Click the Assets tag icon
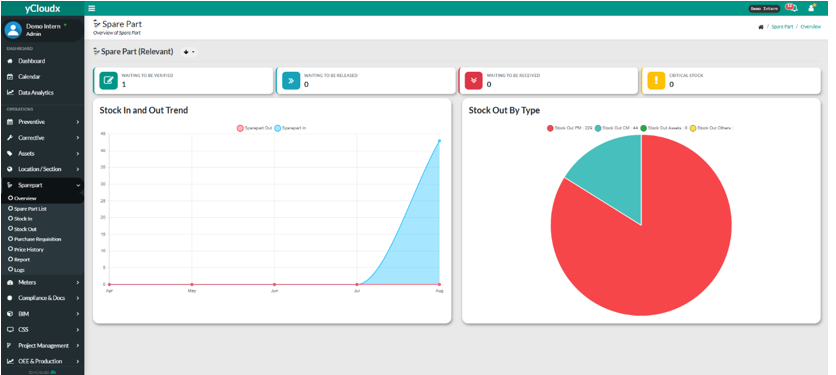The width and height of the screenshot is (836, 375). click(10, 154)
